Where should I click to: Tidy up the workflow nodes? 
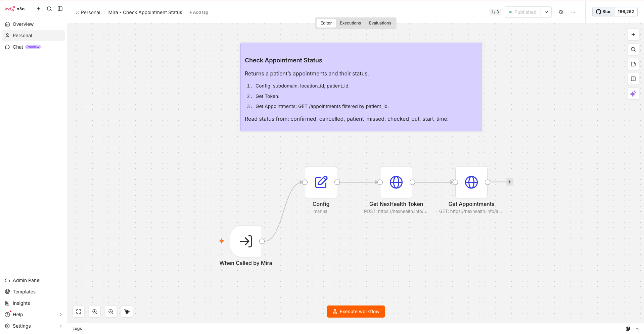click(x=127, y=312)
